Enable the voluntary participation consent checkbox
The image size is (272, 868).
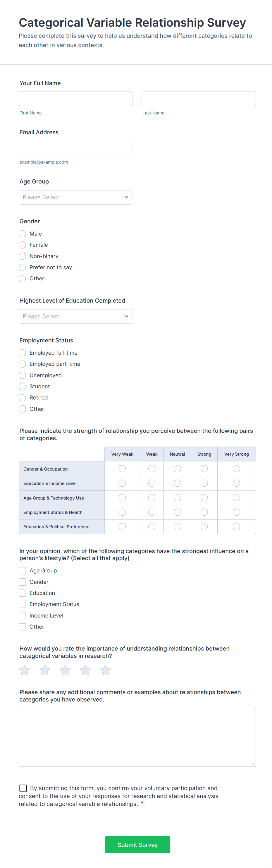coord(23,788)
